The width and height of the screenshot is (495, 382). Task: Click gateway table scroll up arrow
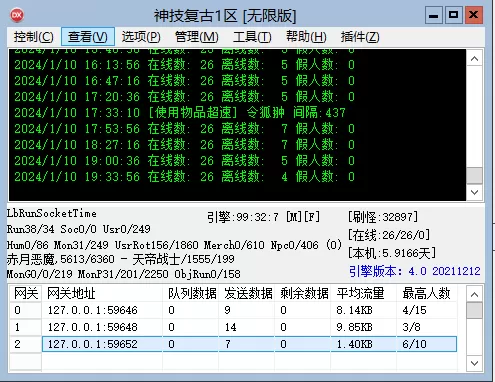[x=474, y=295]
